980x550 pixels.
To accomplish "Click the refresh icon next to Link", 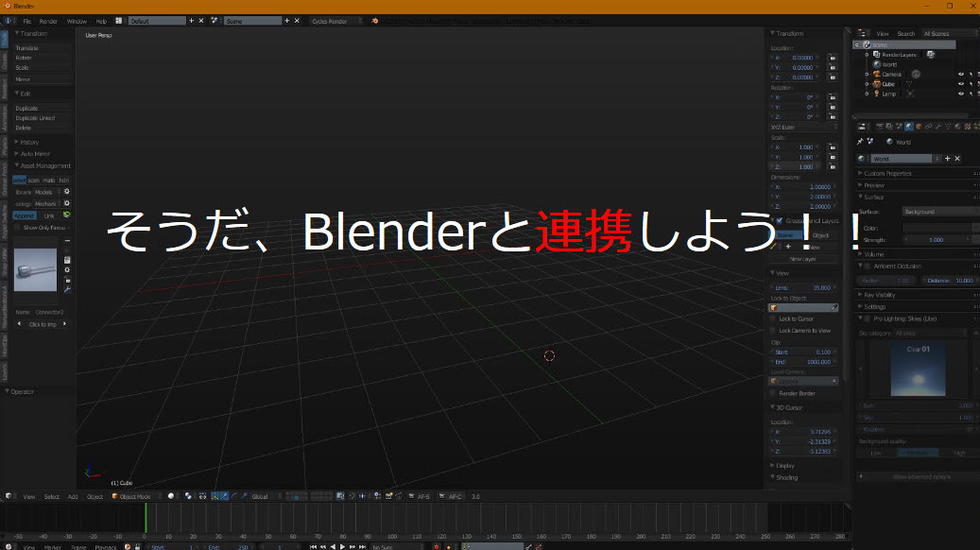I will (67, 215).
